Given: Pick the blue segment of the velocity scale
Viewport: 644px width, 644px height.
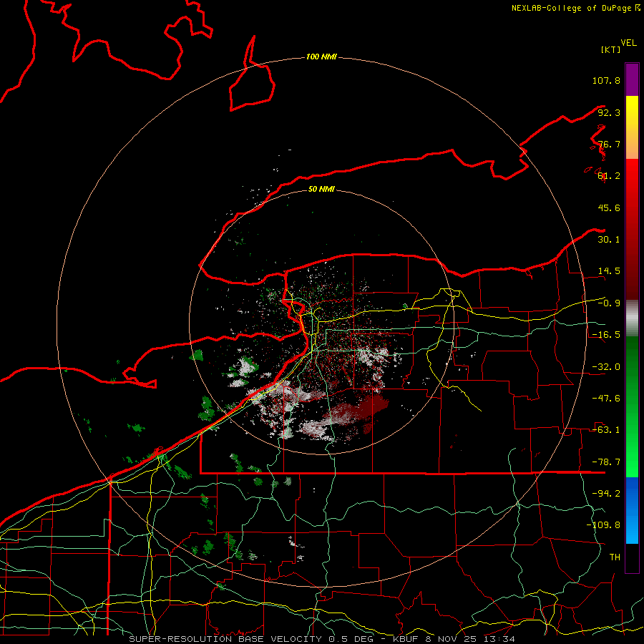Looking at the screenshot, I should click(x=632, y=510).
